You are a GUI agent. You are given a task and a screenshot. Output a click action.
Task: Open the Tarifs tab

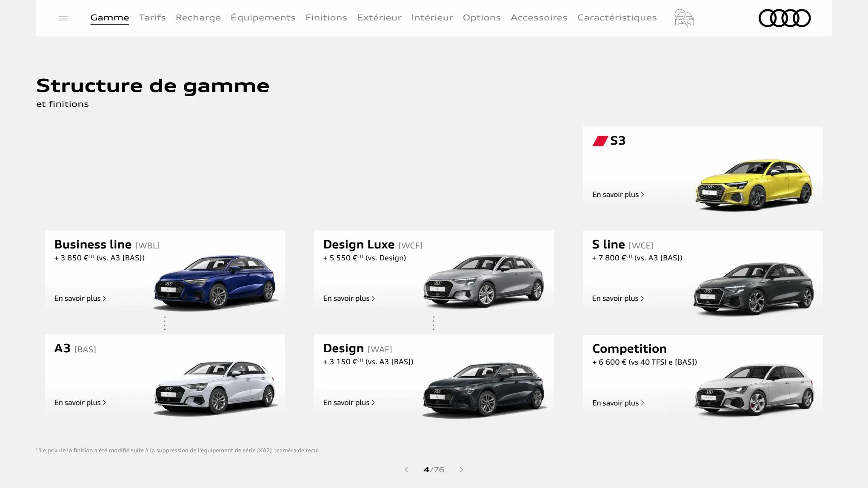pyautogui.click(x=152, y=17)
